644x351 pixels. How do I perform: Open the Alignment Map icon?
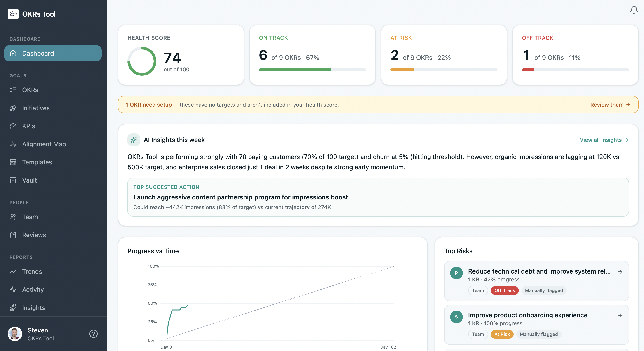(x=13, y=144)
